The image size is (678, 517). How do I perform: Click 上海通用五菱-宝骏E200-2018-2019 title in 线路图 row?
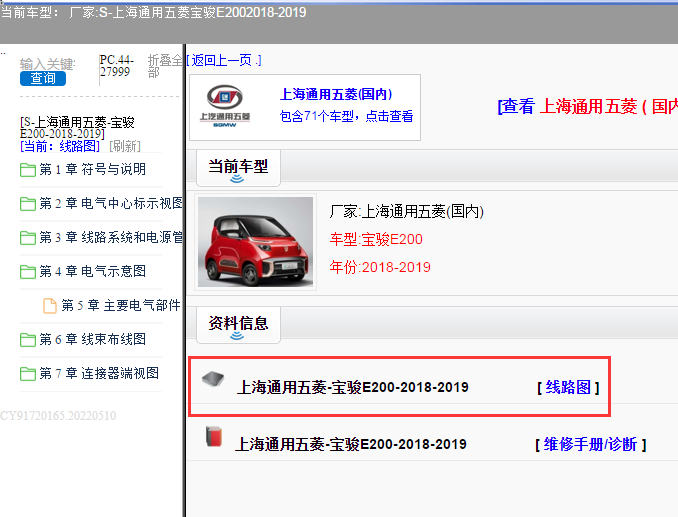(x=353, y=387)
